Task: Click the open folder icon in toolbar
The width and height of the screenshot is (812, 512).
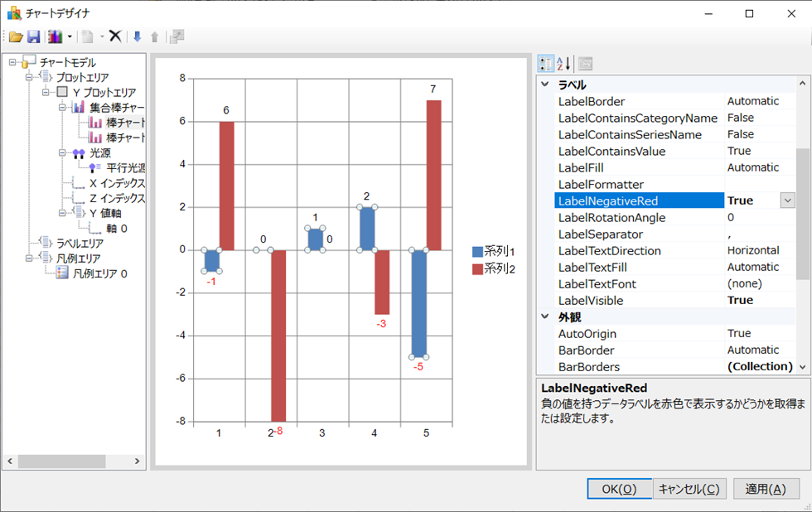Action: tap(16, 37)
